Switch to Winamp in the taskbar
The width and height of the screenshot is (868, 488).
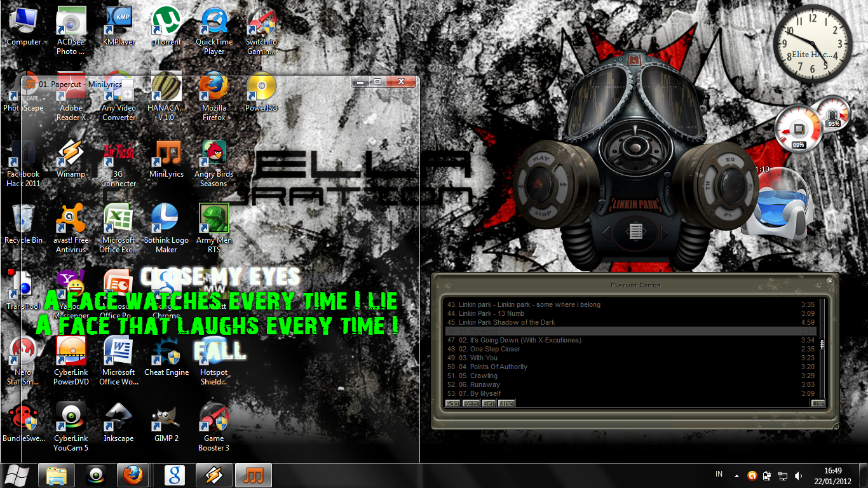point(214,475)
